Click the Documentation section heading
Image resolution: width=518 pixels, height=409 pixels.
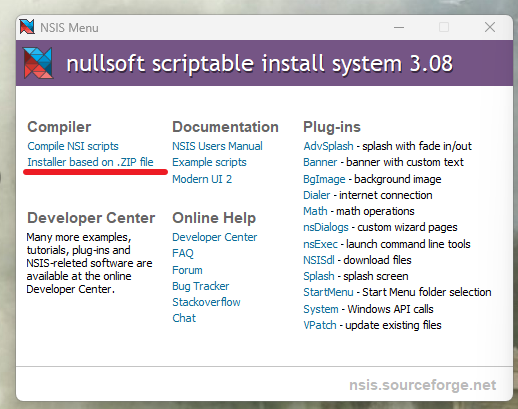coord(225,127)
